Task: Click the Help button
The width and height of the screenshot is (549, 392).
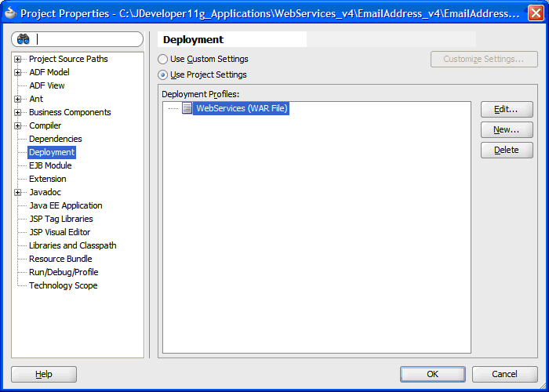Action: point(44,374)
